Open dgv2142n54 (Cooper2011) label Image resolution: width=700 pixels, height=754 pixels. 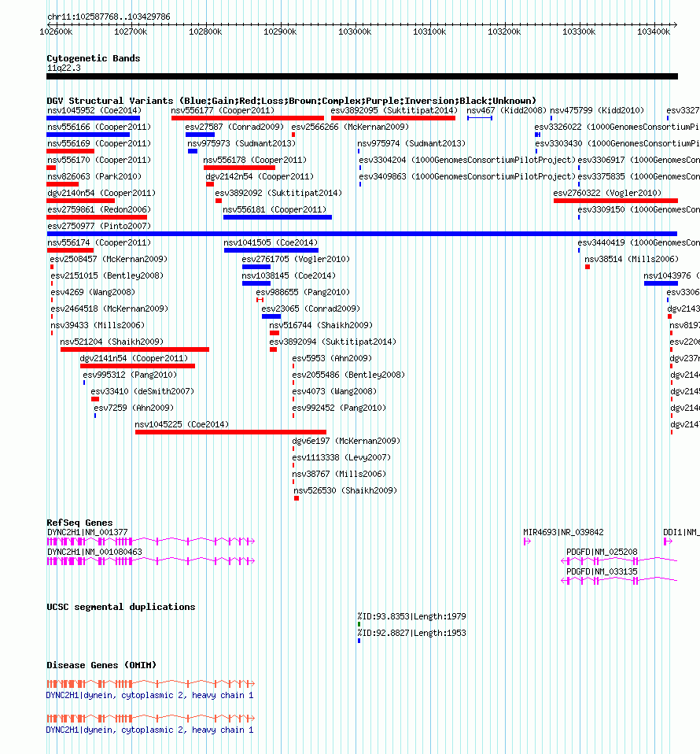click(260, 176)
